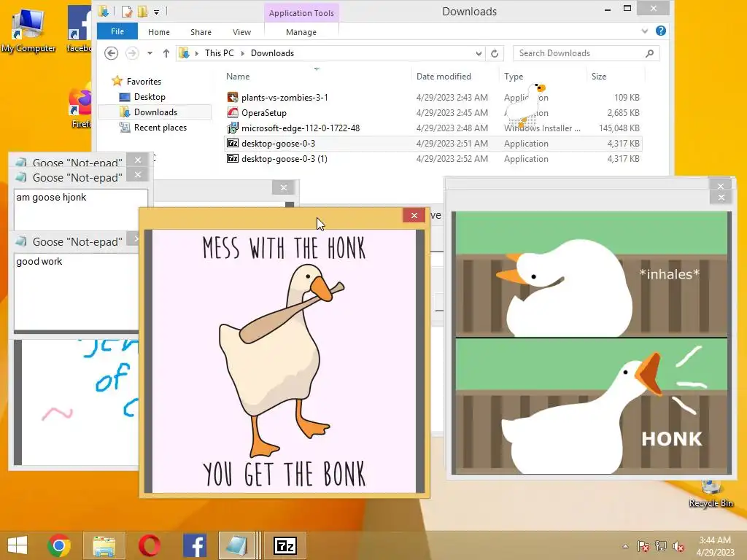Sort by Type column header

pos(514,76)
